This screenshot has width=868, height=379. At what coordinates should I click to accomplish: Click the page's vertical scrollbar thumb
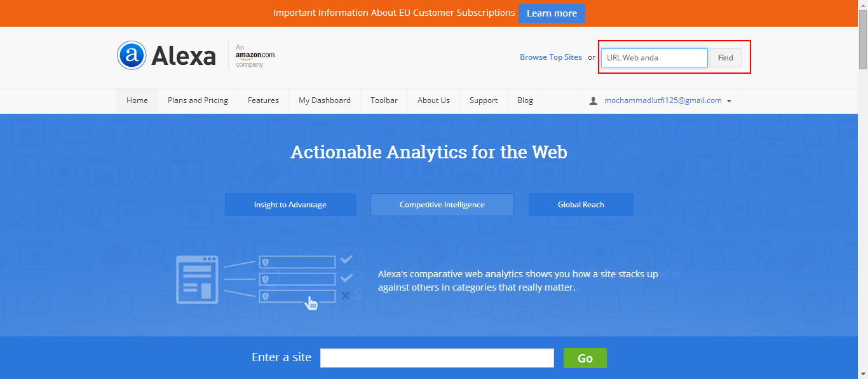[863, 39]
